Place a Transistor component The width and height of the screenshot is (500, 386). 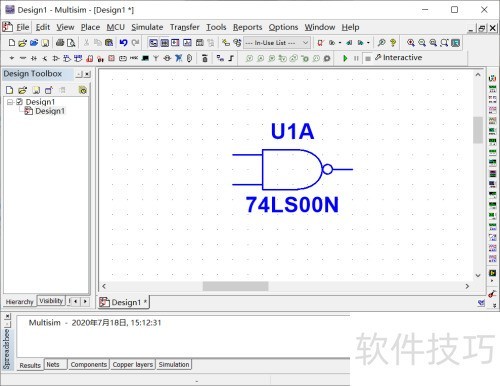coord(45,58)
